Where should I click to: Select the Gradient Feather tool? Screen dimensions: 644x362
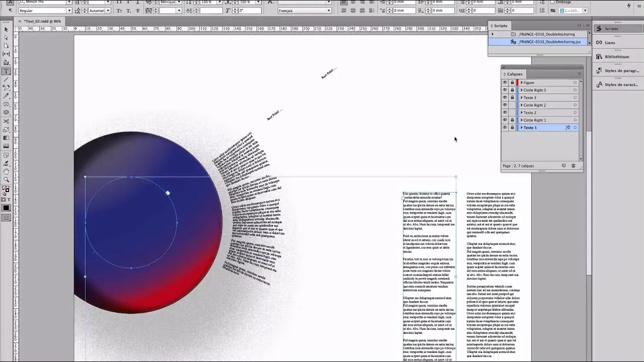[x=6, y=146]
